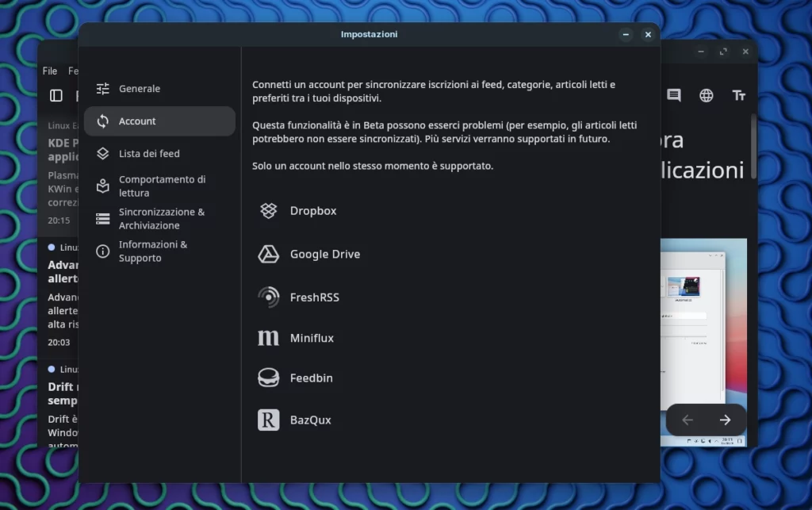This screenshot has width=812, height=510.
Task: Click the Miniflux logo icon
Action: click(268, 338)
